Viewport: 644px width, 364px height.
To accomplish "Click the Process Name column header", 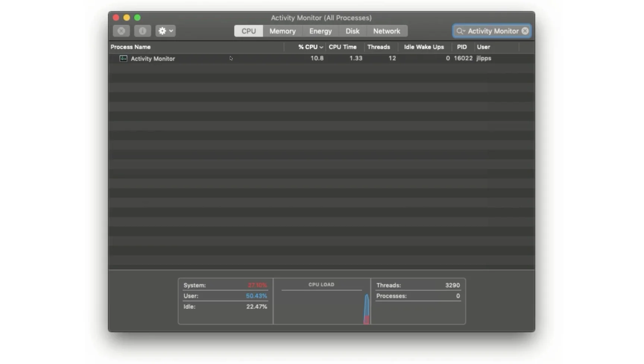I will pyautogui.click(x=130, y=47).
